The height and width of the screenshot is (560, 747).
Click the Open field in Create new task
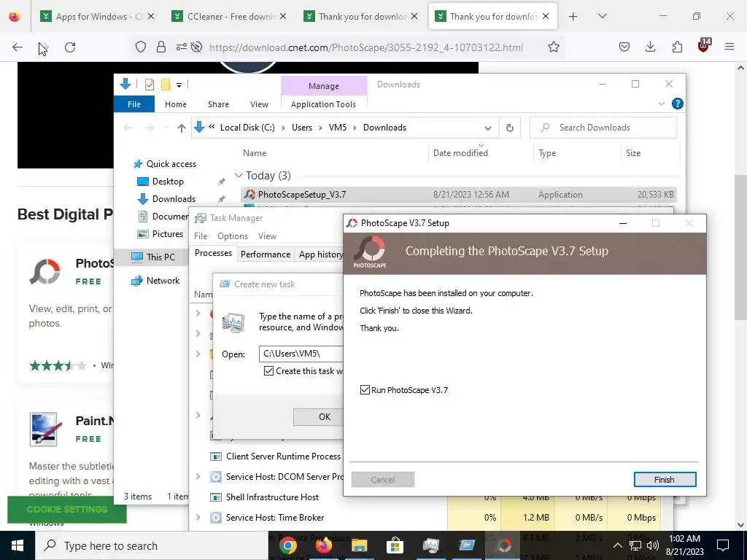pyautogui.click(x=301, y=354)
